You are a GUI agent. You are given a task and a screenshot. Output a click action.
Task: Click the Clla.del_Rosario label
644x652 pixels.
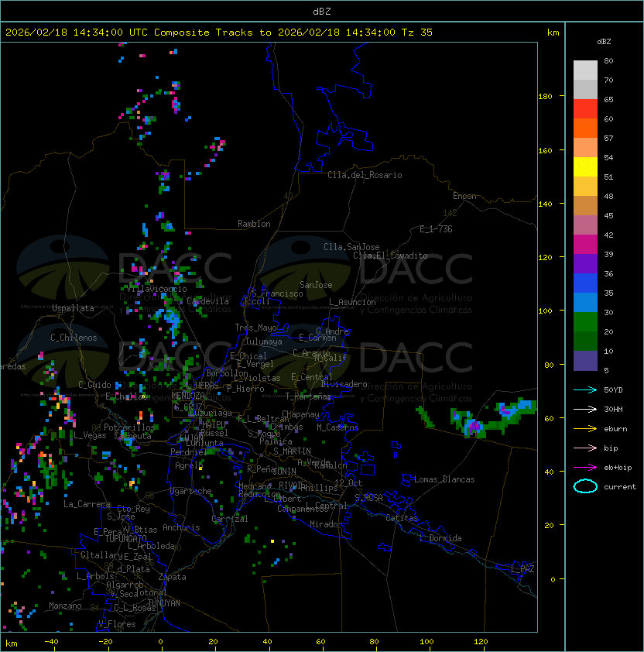pos(365,175)
